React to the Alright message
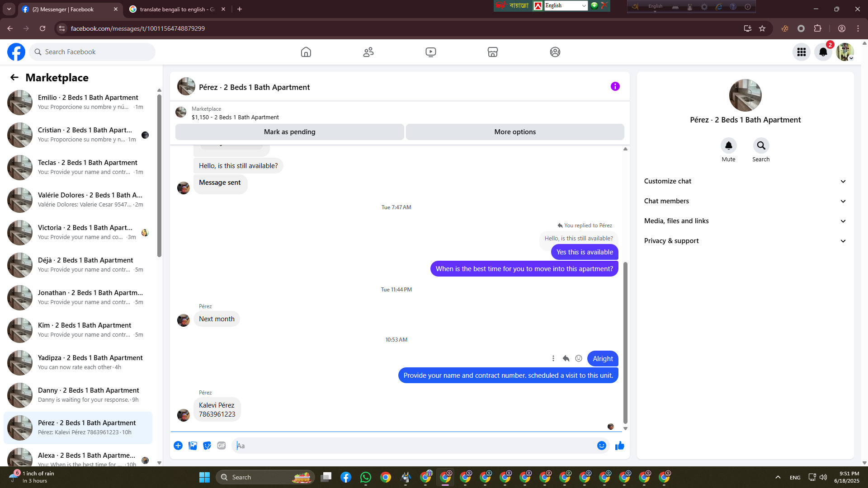Screen dimensions: 868x488 pos(579,358)
